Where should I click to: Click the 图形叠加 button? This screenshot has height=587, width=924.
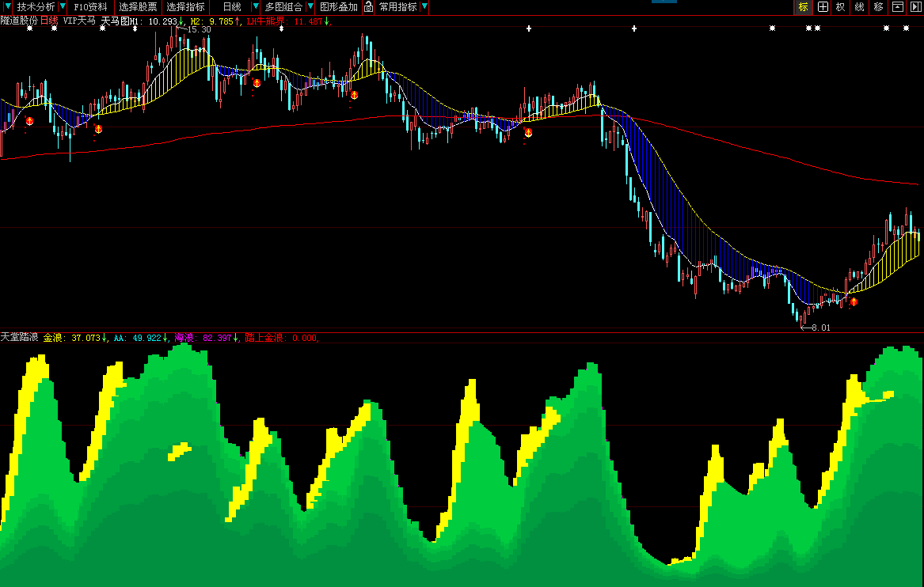[339, 7]
